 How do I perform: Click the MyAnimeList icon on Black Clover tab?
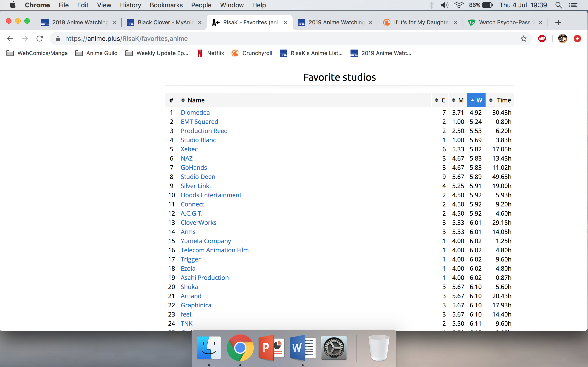(130, 22)
